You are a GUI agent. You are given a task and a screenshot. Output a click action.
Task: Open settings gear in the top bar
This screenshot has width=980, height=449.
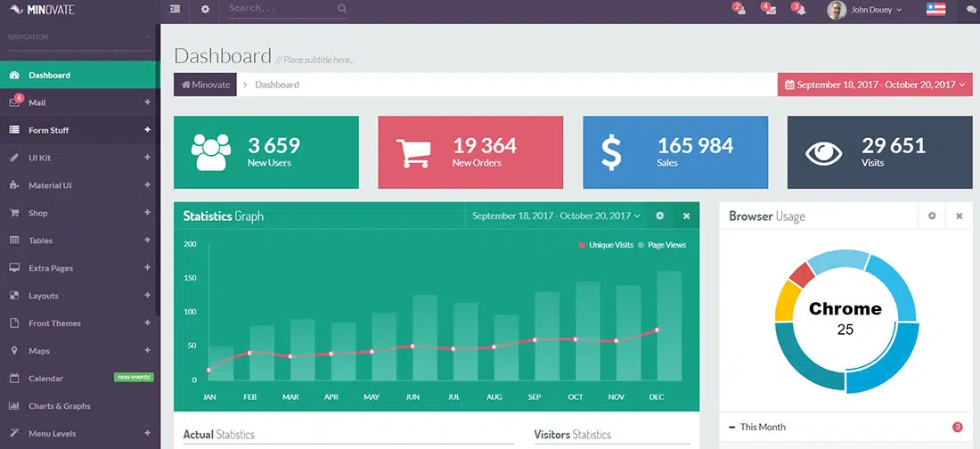click(205, 10)
